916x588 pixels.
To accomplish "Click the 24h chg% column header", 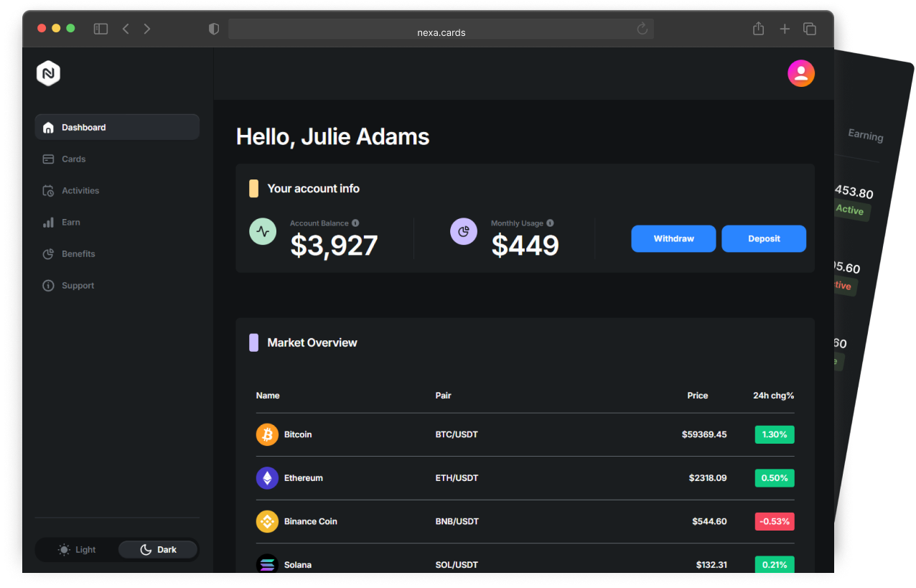I will tap(774, 396).
